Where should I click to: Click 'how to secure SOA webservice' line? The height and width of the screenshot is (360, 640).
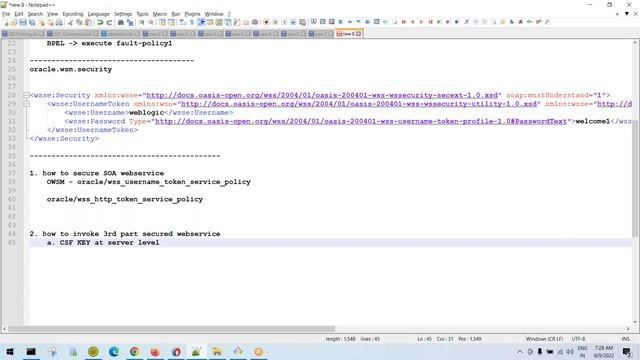96,173
